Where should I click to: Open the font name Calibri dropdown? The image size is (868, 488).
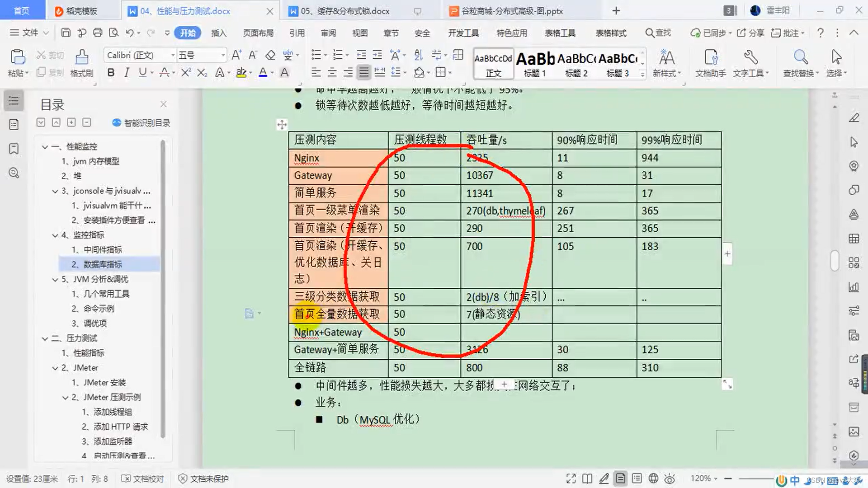pyautogui.click(x=173, y=55)
